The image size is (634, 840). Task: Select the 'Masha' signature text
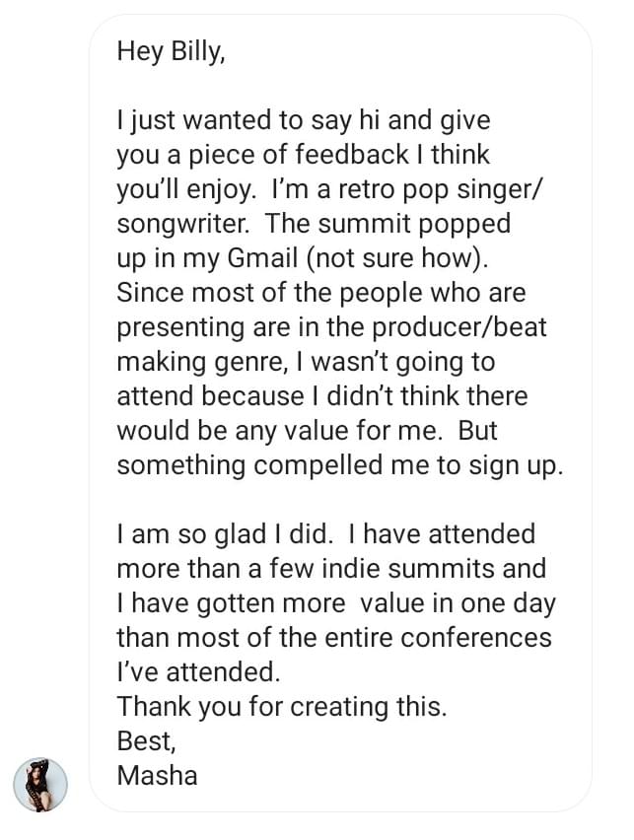pos(157,775)
